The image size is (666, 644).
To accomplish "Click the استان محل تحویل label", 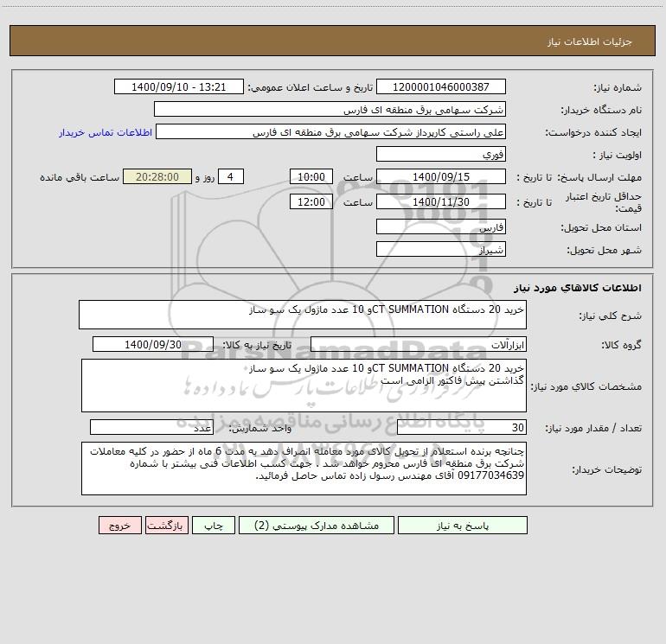I will (601, 228).
